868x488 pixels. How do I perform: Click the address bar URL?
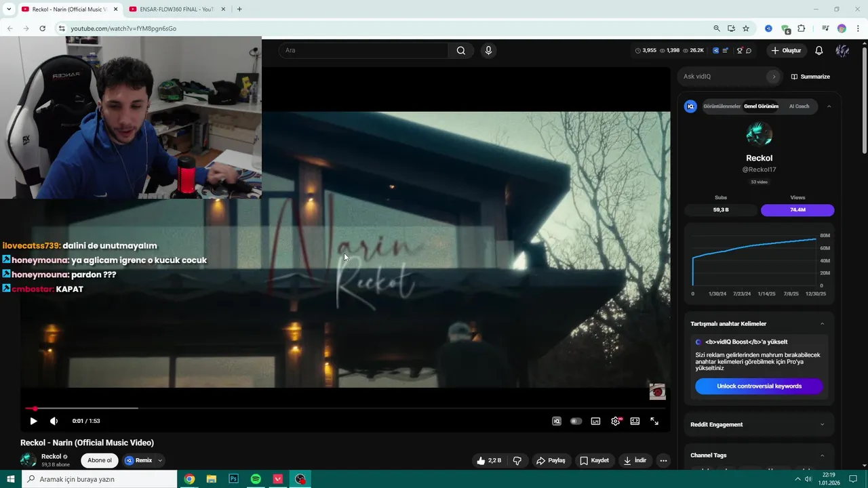pyautogui.click(x=123, y=28)
